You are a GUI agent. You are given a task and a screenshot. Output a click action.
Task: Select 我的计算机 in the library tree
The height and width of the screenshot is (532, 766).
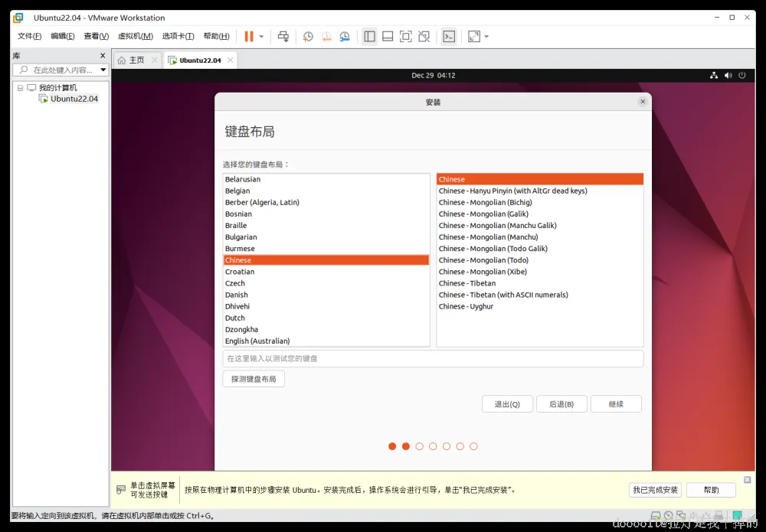(x=58, y=88)
